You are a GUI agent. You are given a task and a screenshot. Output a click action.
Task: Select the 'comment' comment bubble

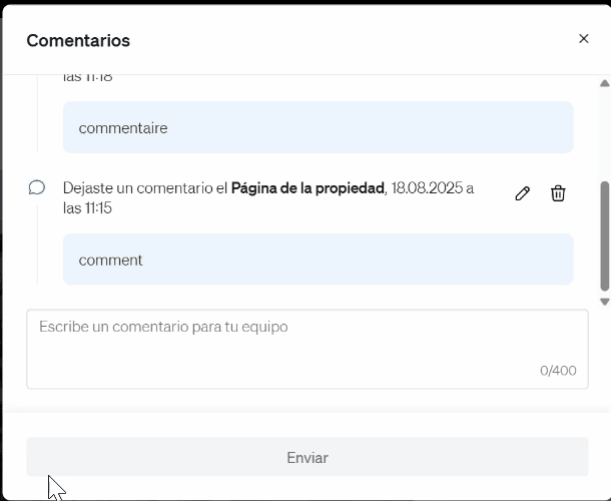pyautogui.click(x=318, y=260)
